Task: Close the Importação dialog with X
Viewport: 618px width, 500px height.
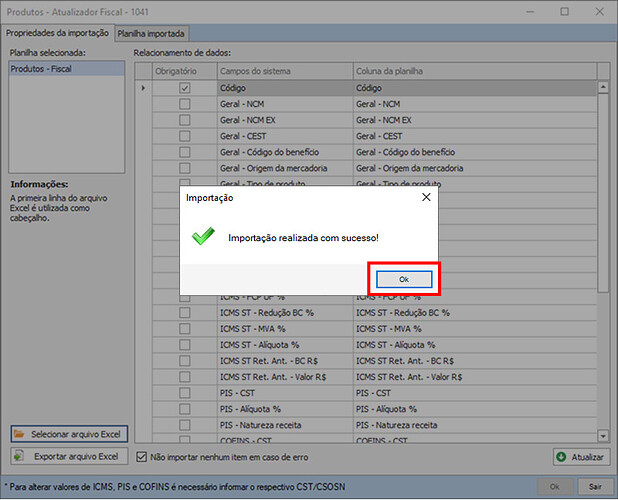Action: coord(426,197)
